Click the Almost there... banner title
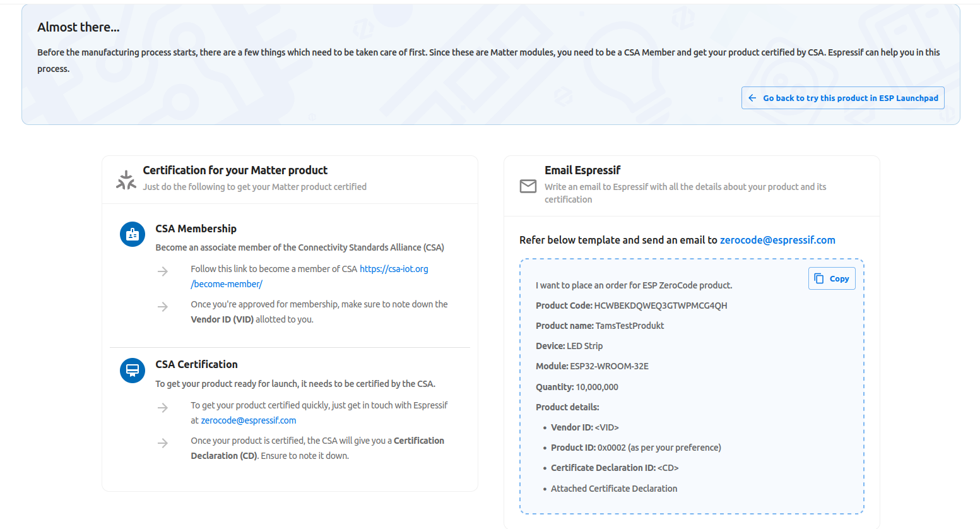Image resolution: width=980 pixels, height=529 pixels. coord(78,27)
